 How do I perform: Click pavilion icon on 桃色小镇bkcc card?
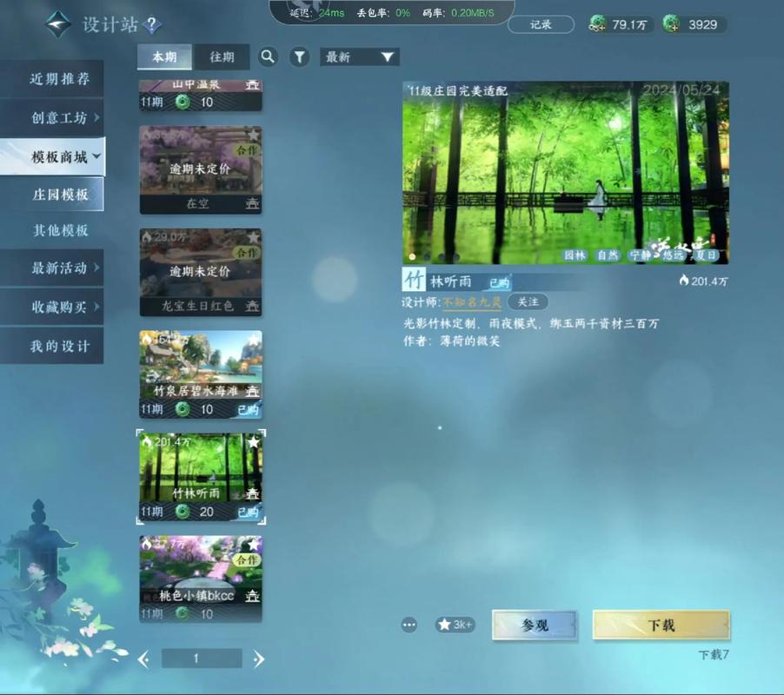pyautogui.click(x=253, y=596)
